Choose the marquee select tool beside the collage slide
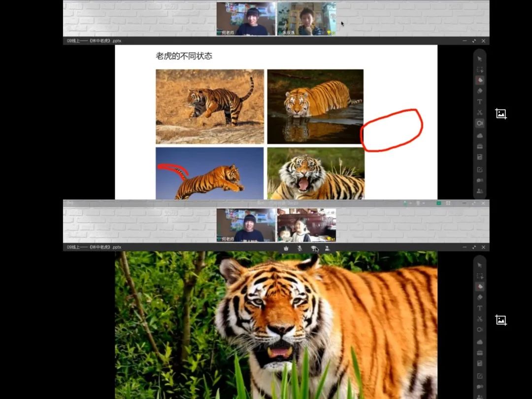 pyautogui.click(x=480, y=70)
